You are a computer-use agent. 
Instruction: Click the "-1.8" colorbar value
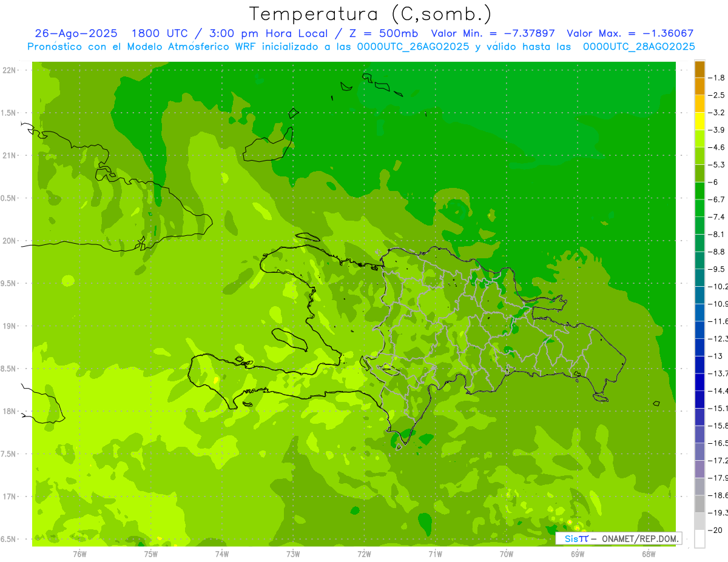(717, 78)
